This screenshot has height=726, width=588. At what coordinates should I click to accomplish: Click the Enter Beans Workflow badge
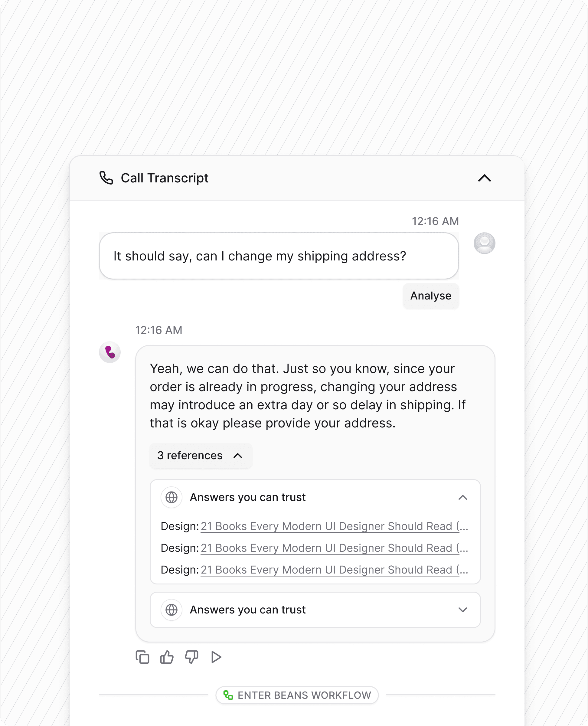pyautogui.click(x=304, y=695)
